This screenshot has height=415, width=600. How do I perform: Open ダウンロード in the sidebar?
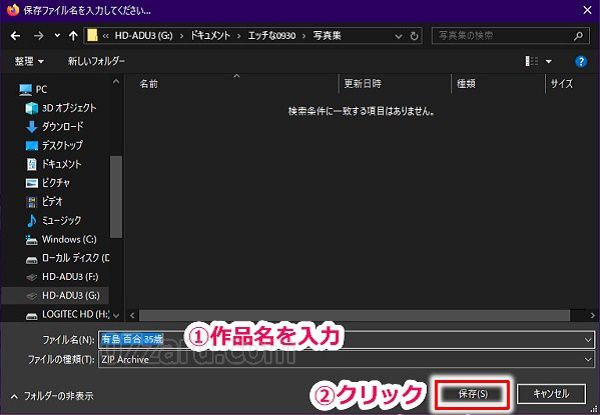[x=54, y=127]
